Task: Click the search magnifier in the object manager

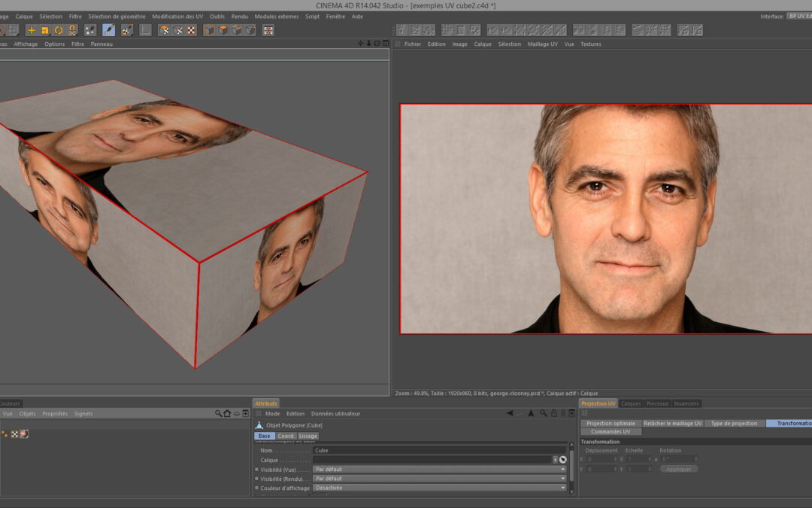Action: 218,414
